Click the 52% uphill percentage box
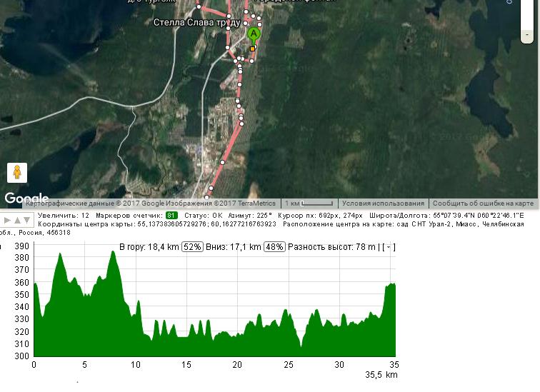 click(x=192, y=247)
